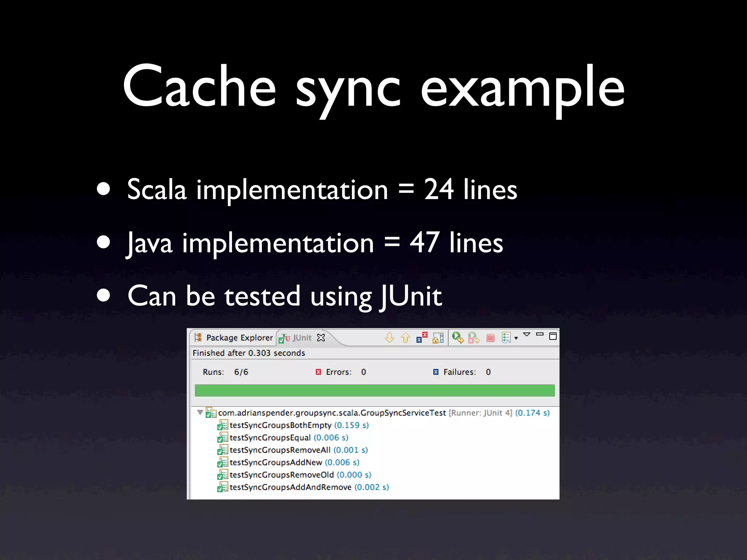
Task: Open the JUnit View Menu triangle
Action: click(x=527, y=334)
